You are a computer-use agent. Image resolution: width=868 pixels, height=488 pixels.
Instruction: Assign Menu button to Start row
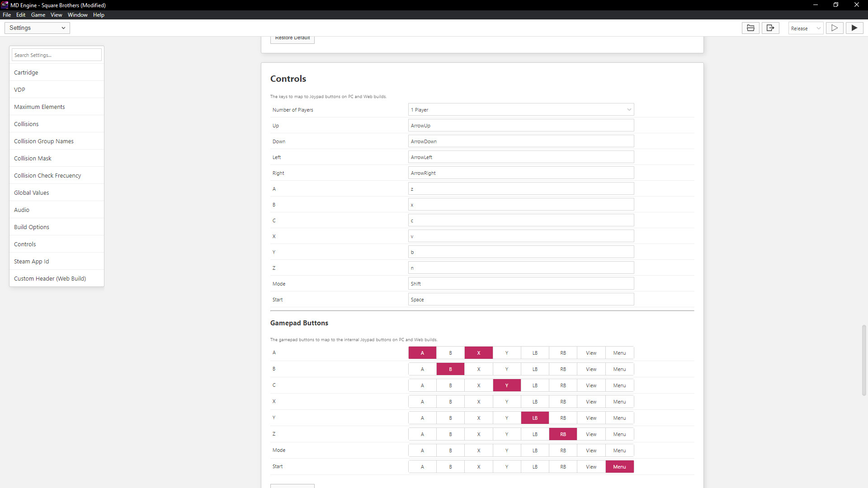[x=619, y=466]
